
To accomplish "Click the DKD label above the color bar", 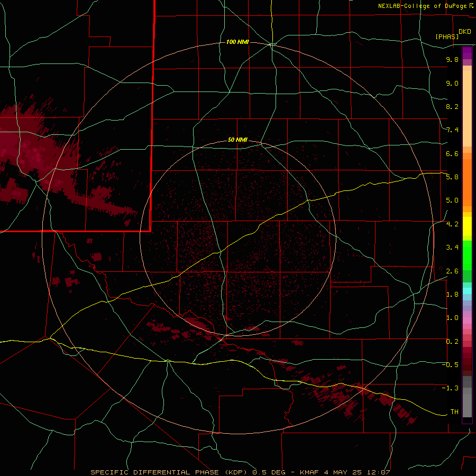I will (x=465, y=32).
